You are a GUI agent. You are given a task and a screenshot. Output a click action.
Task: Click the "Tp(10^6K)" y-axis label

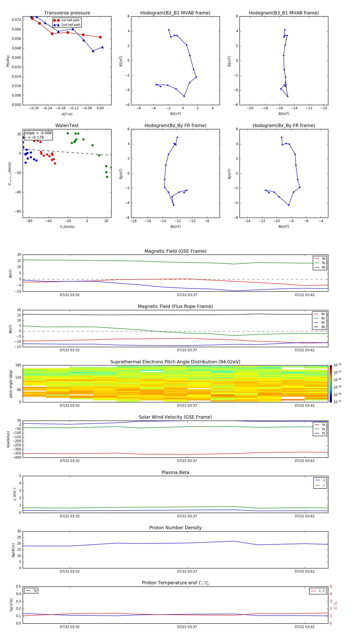click(x=11, y=605)
